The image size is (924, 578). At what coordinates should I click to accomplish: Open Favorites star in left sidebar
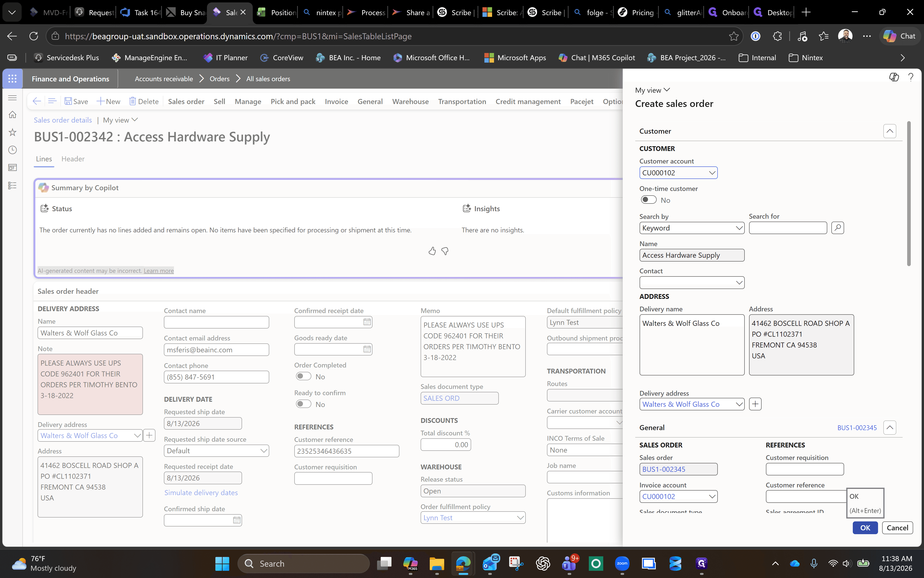(12, 132)
